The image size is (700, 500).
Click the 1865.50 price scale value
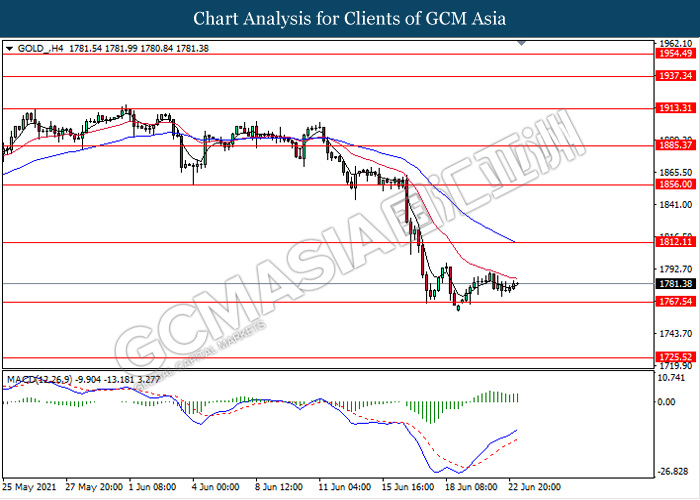(676, 172)
